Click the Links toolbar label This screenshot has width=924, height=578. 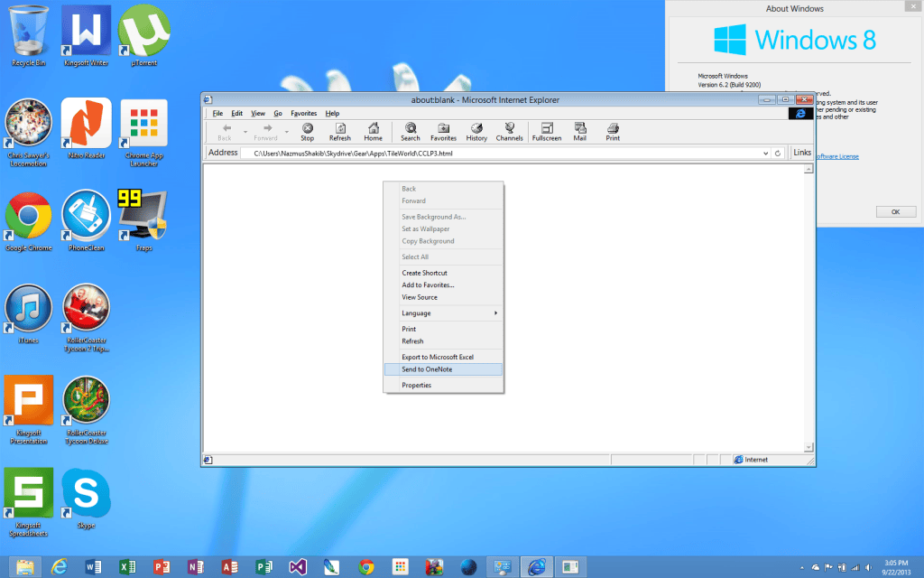pos(802,152)
